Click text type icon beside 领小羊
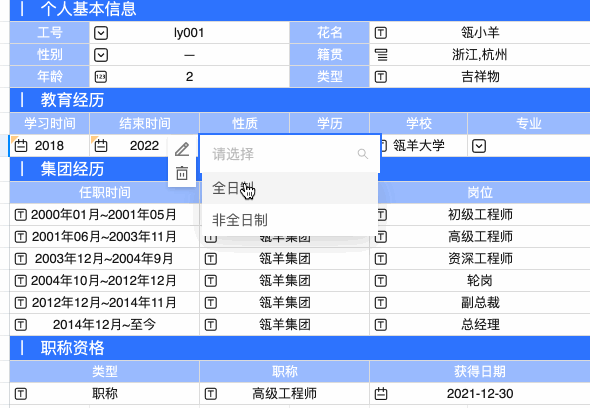This screenshot has width=590, height=408. pos(381,33)
